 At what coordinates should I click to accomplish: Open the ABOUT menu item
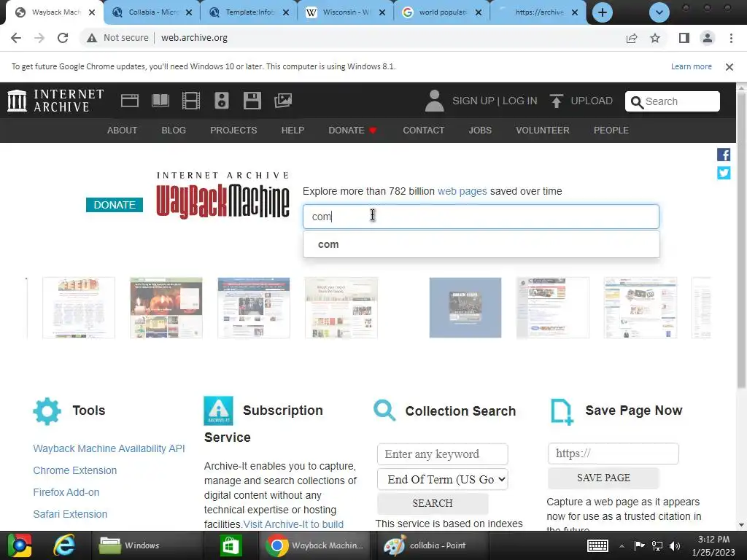pos(122,131)
